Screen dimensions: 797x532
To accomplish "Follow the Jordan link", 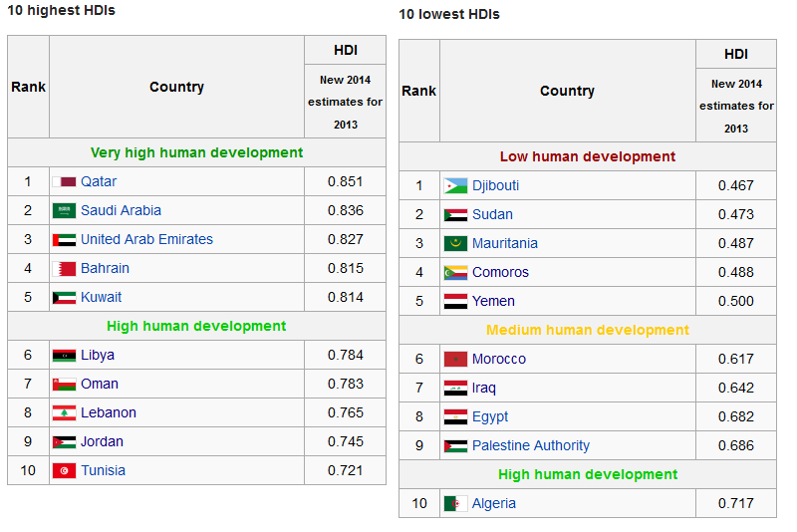I will point(103,442).
